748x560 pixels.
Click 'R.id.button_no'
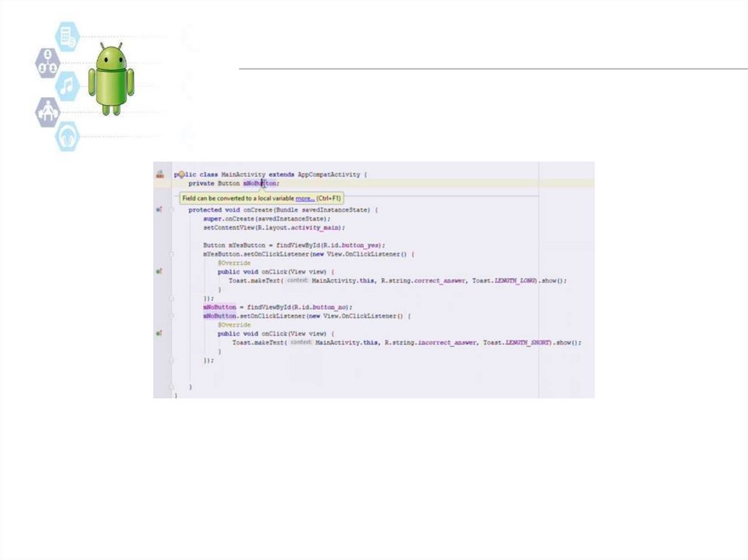tap(321, 307)
